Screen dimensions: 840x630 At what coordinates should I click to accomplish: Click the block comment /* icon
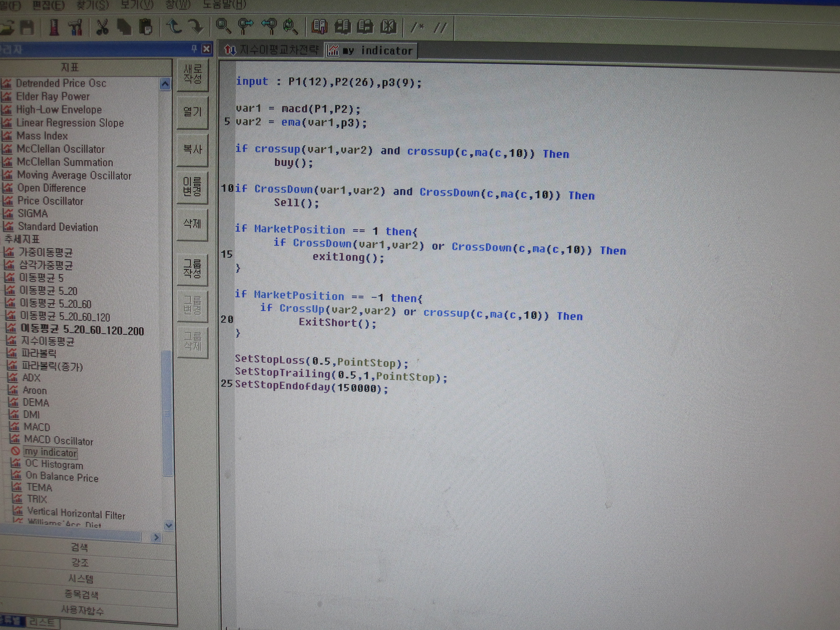click(x=418, y=27)
